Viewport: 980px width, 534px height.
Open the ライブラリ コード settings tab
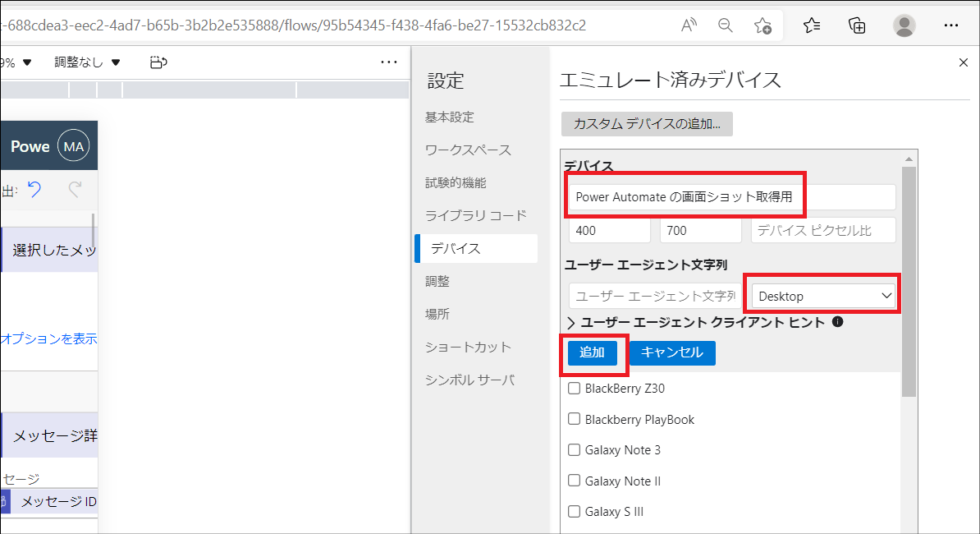tap(475, 216)
